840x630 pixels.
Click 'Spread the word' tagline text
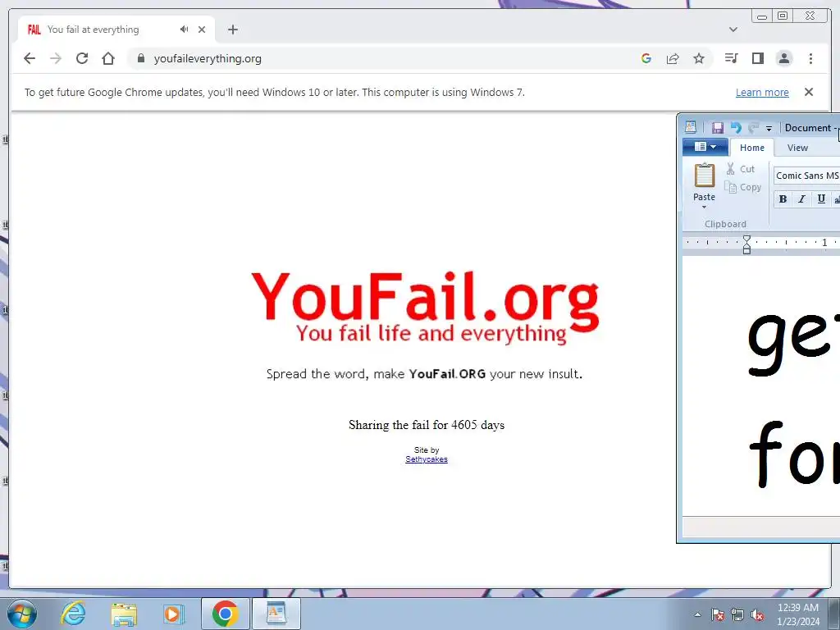(424, 373)
